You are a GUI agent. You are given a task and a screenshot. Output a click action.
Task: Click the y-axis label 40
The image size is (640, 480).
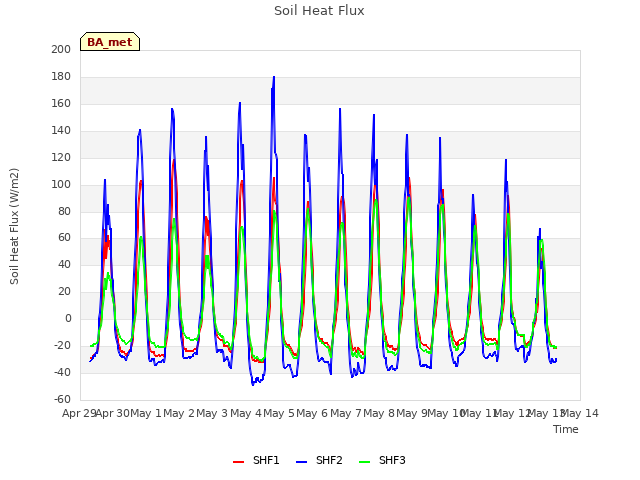tap(64, 264)
